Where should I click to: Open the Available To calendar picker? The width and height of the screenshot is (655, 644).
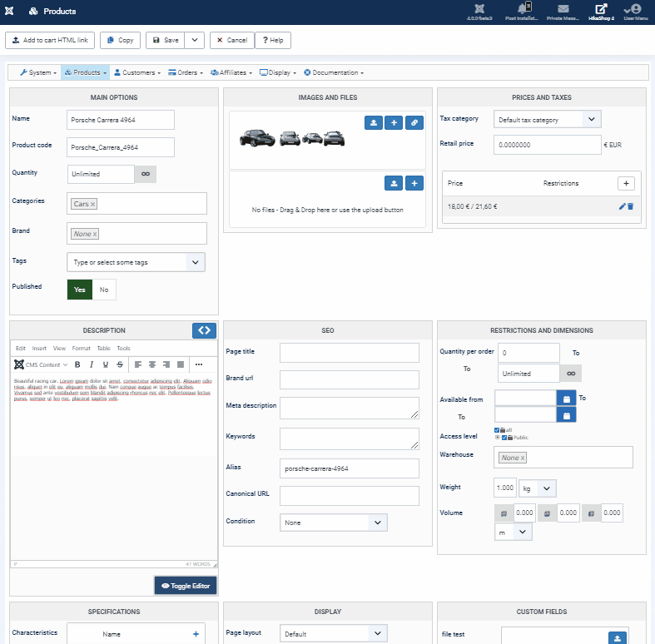pyautogui.click(x=567, y=415)
